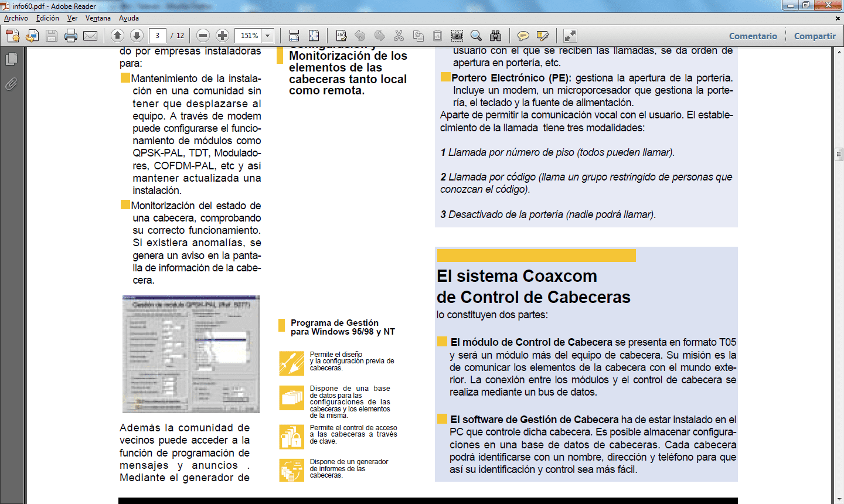Click the Create PDF online icon
This screenshot has height=504, width=844.
(13, 36)
